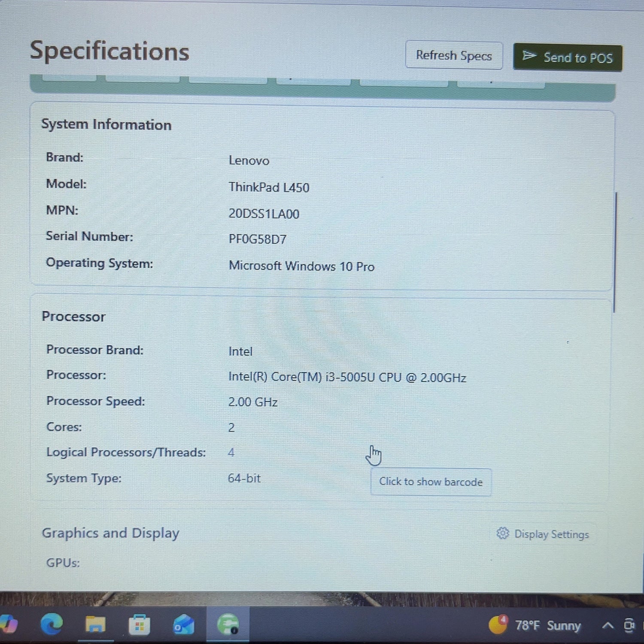Select the Lenovo brand value
Image resolution: width=644 pixels, height=644 pixels.
pyautogui.click(x=249, y=161)
